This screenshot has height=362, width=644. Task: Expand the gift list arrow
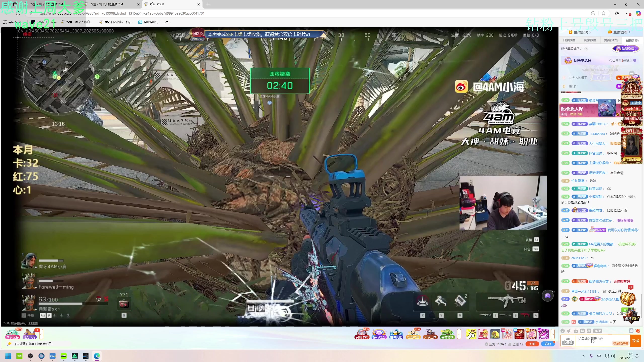[x=553, y=334]
